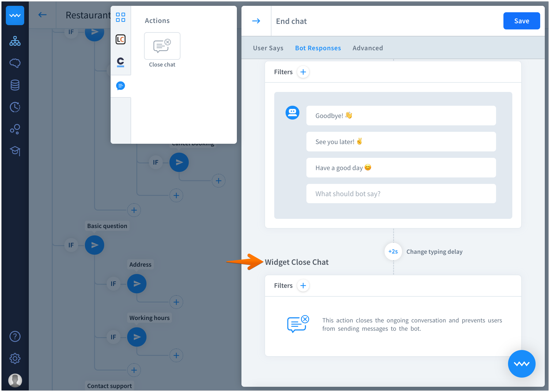550x392 pixels.
Task: Open the graduation cap academy icon
Action: tap(15, 151)
